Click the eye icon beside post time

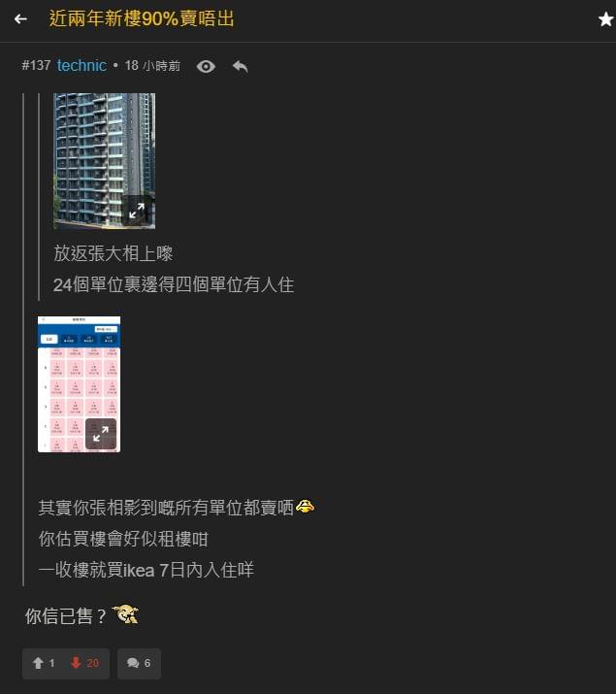(206, 66)
